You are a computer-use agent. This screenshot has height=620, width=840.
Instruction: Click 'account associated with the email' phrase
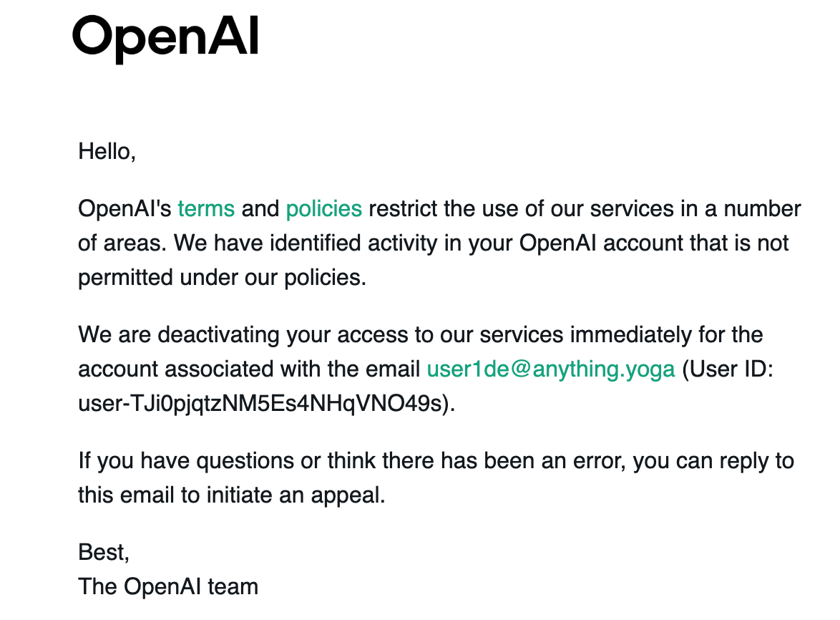click(x=249, y=369)
